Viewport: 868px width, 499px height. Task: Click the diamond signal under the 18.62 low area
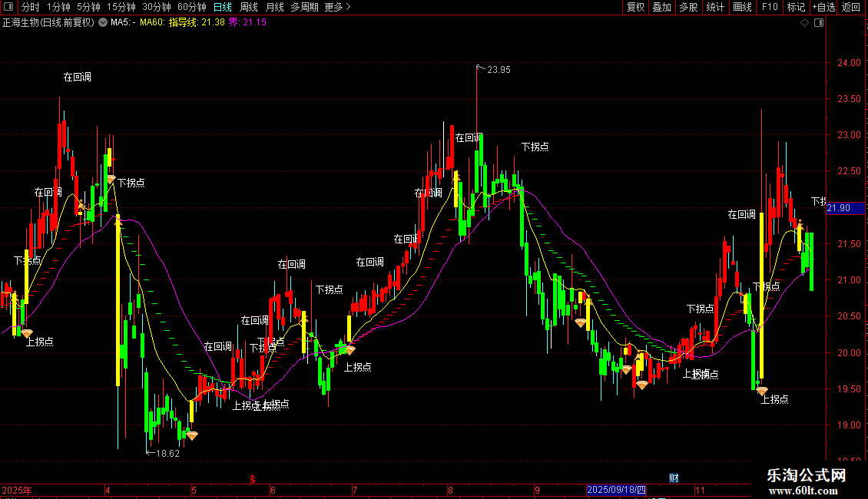point(191,436)
